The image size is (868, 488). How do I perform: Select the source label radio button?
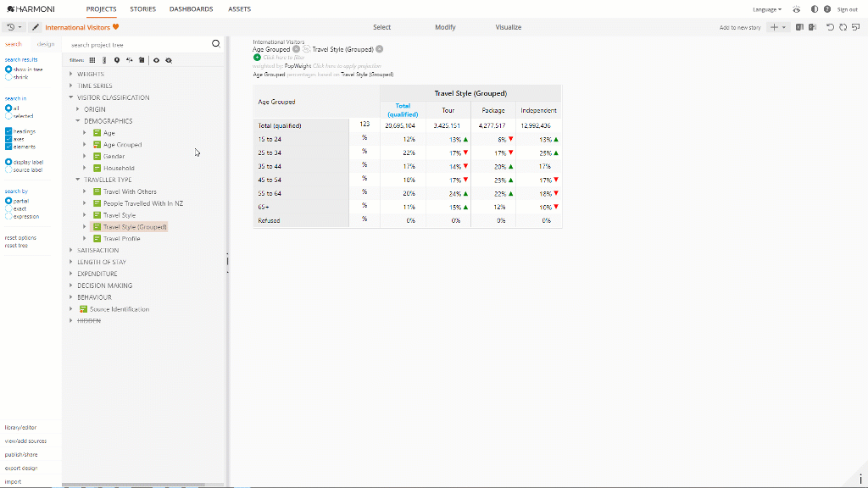pos(8,169)
